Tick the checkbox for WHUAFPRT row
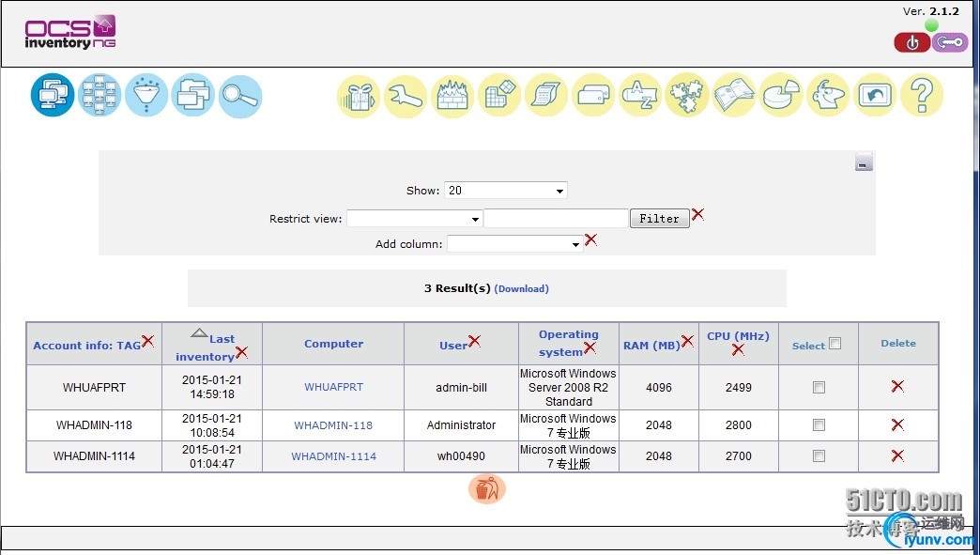 tap(819, 387)
